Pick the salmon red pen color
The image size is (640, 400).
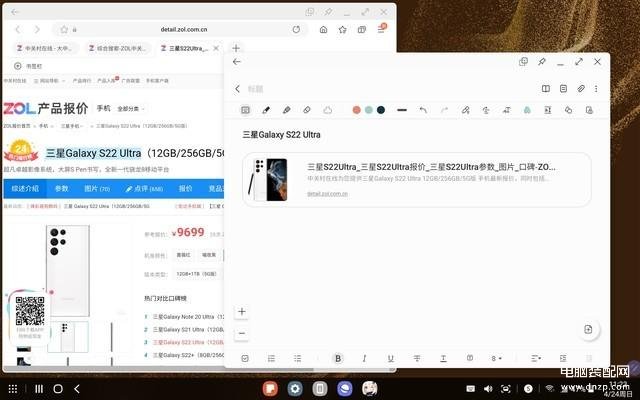[x=356, y=110]
